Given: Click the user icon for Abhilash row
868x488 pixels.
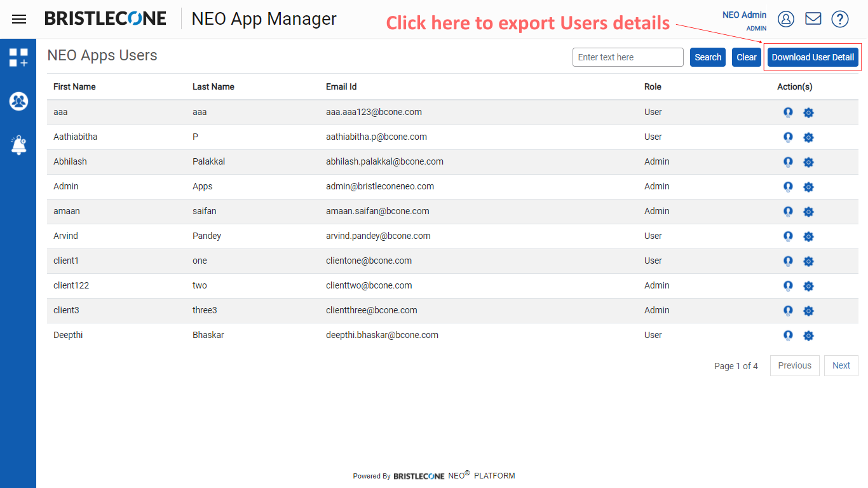Looking at the screenshot, I should click(788, 162).
